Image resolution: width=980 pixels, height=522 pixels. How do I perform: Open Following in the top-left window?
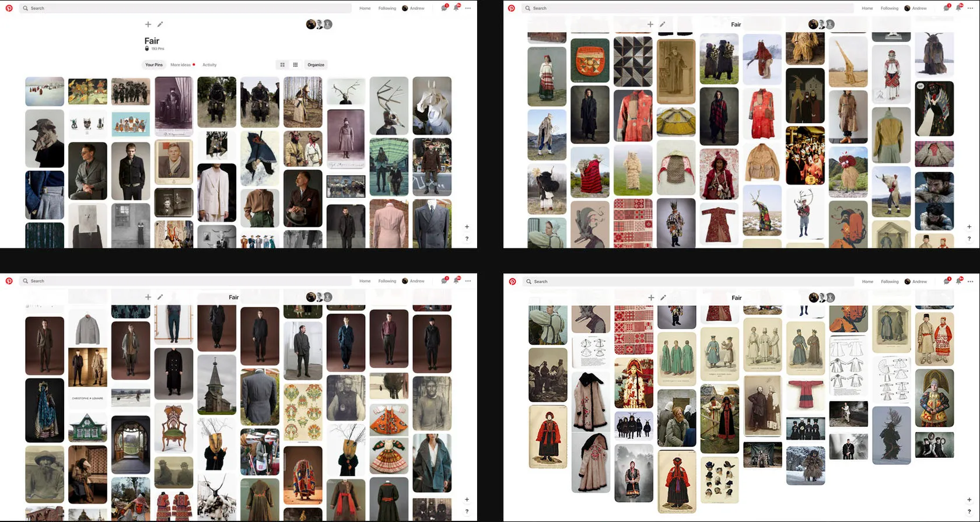(x=387, y=8)
